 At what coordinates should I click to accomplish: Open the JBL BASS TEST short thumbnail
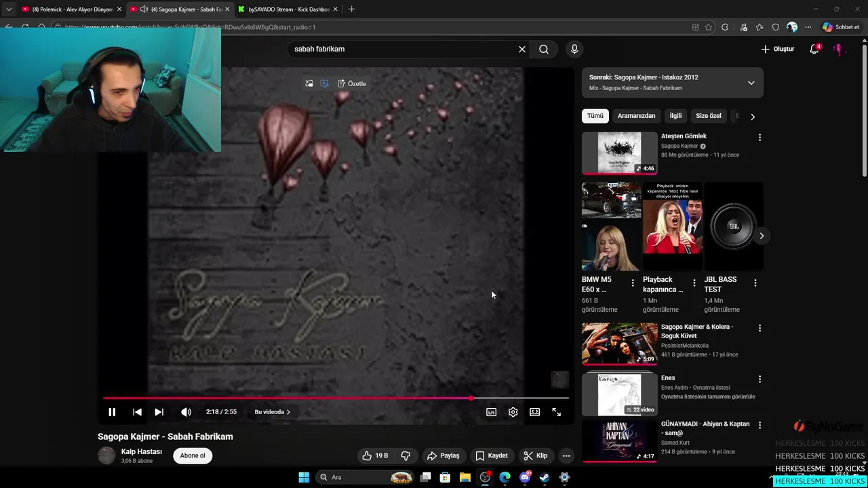click(734, 226)
